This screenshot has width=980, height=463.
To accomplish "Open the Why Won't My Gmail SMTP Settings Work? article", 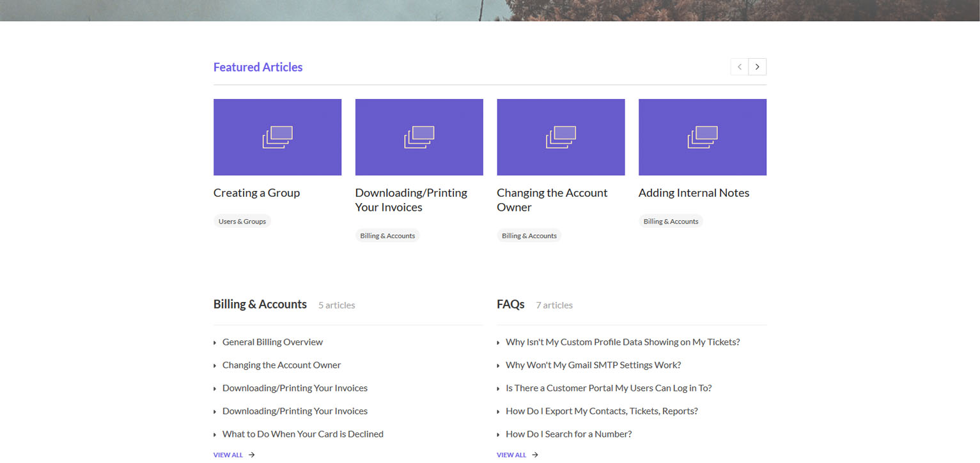I will coord(593,365).
